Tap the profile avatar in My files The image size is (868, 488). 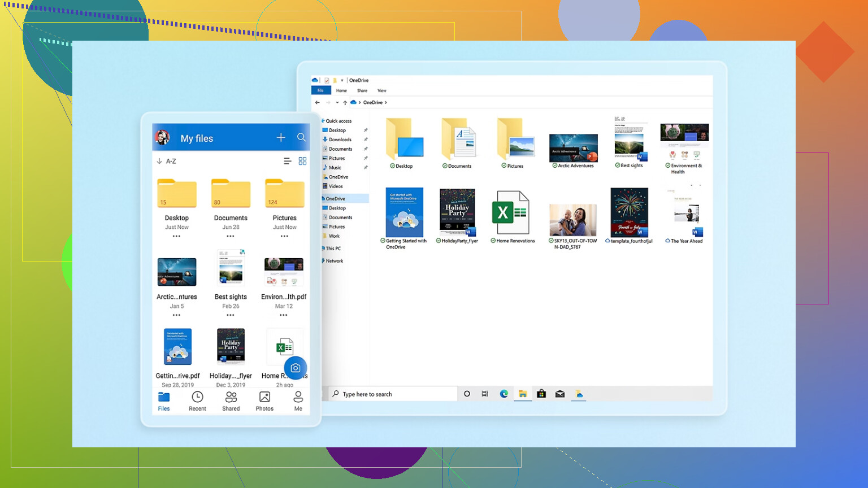pos(163,137)
